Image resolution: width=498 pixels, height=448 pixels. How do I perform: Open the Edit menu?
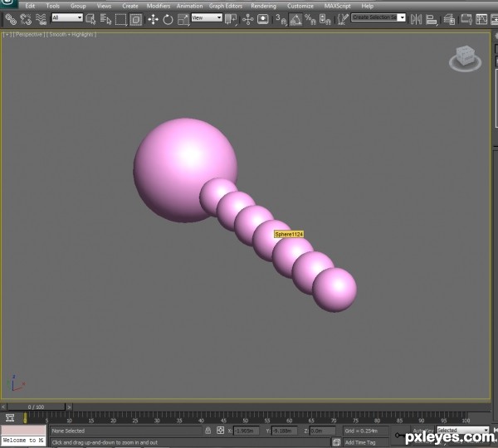(30, 6)
